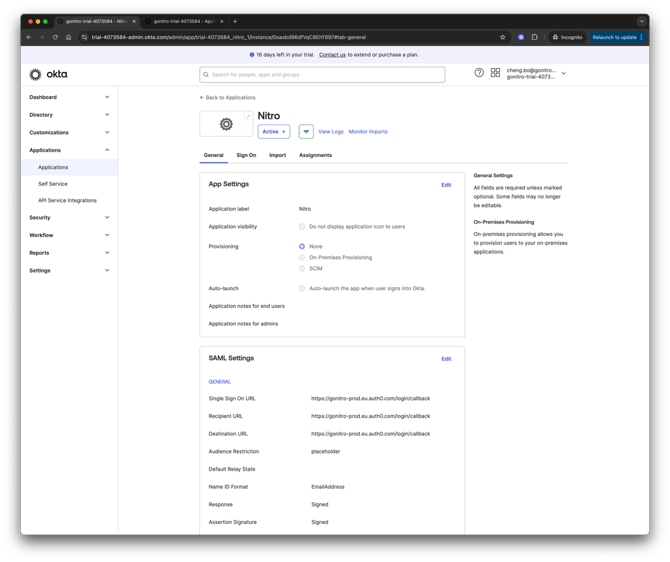Select the SCIM provisioning radio button
The width and height of the screenshot is (670, 562).
(x=302, y=268)
